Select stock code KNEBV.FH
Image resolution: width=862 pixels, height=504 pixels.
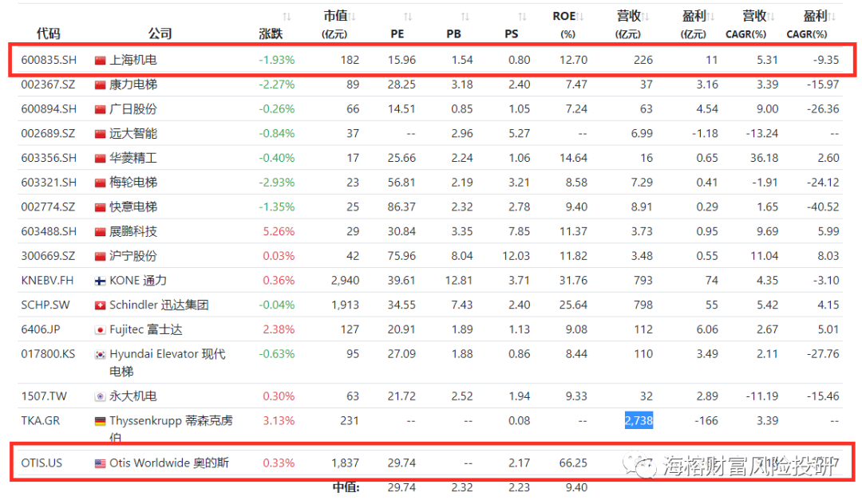tap(47, 281)
